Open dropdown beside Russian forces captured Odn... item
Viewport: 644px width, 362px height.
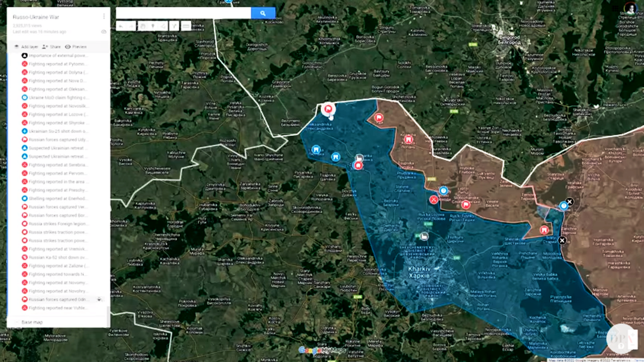tap(99, 300)
